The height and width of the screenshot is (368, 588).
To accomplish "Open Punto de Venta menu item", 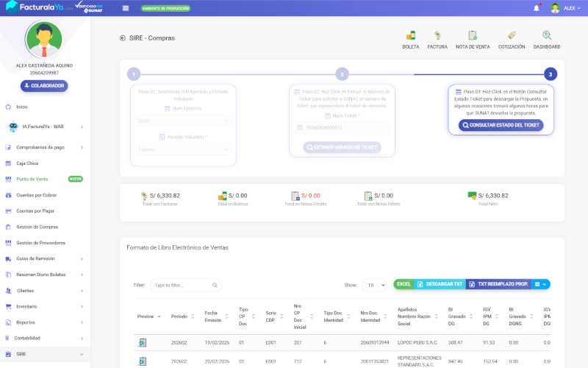I will [32, 179].
